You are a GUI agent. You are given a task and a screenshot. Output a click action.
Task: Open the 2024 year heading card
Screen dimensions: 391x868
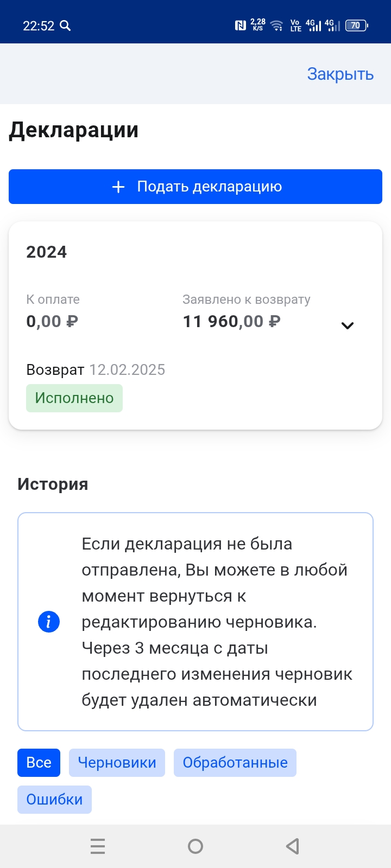click(47, 252)
